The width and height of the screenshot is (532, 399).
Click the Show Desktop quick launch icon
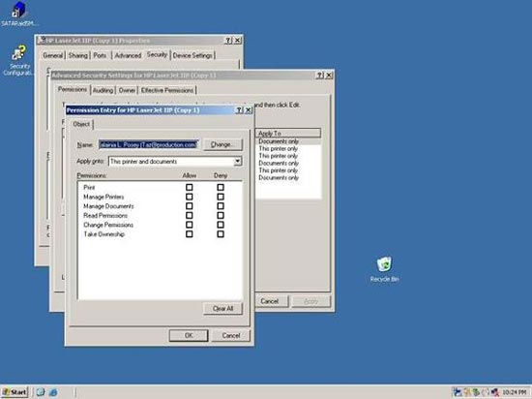click(41, 392)
